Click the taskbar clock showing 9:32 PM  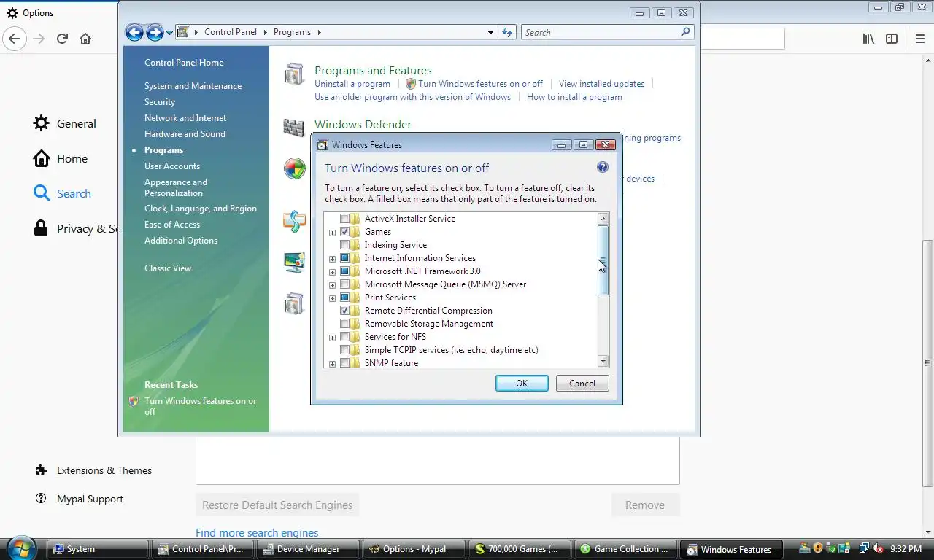click(x=906, y=548)
